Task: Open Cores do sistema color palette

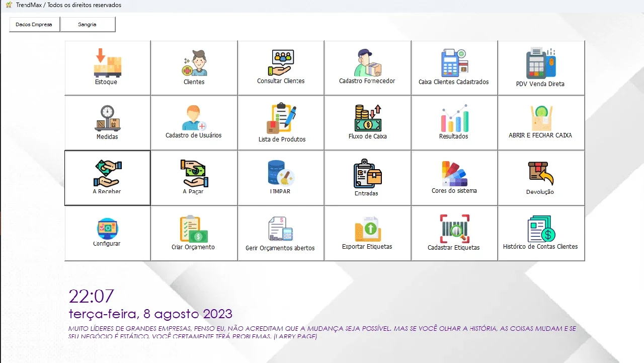Action: [454, 178]
